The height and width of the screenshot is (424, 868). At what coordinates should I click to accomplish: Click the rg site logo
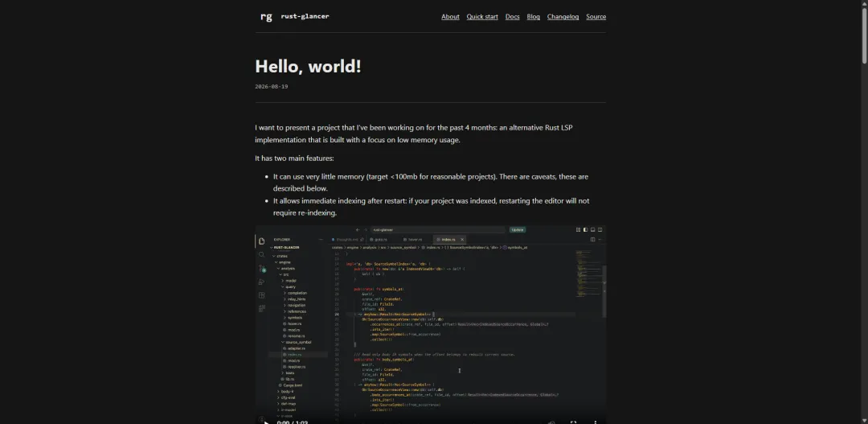[266, 17]
